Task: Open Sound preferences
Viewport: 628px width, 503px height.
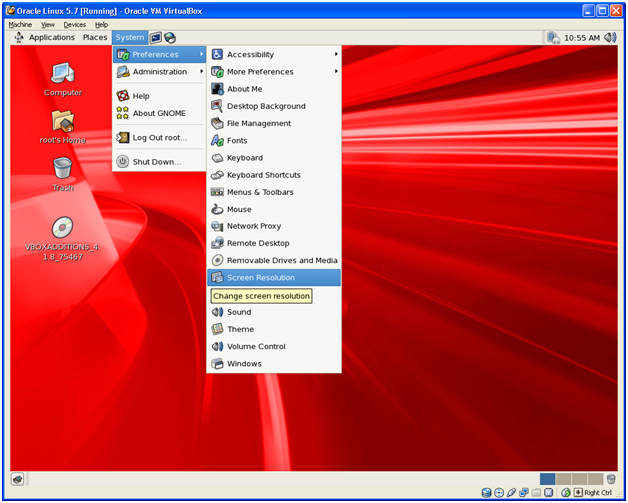Action: pyautogui.click(x=274, y=312)
